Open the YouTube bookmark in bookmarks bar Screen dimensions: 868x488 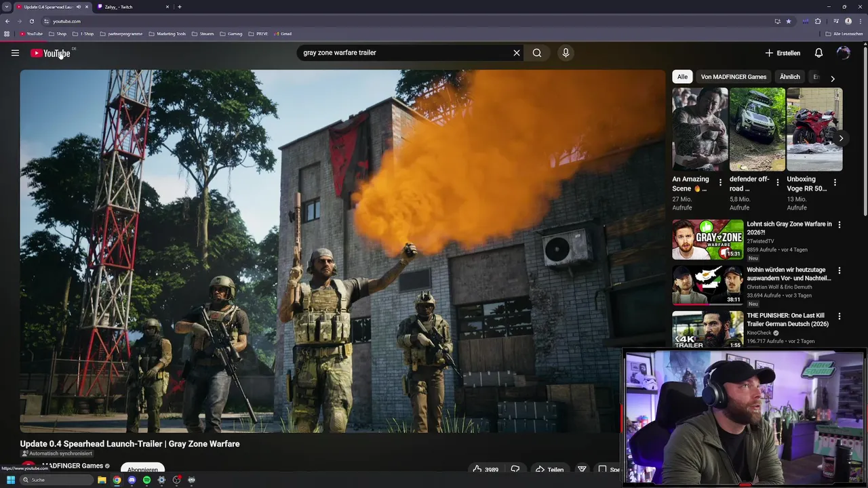(31, 34)
